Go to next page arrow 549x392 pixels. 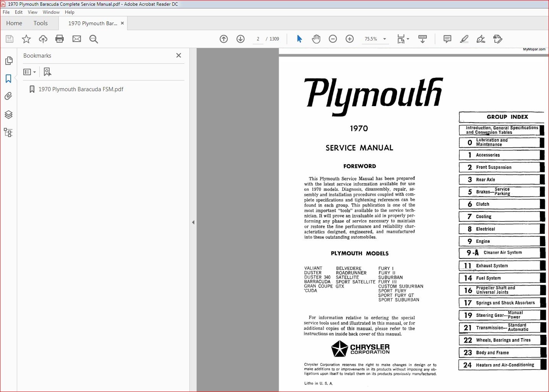[241, 39]
